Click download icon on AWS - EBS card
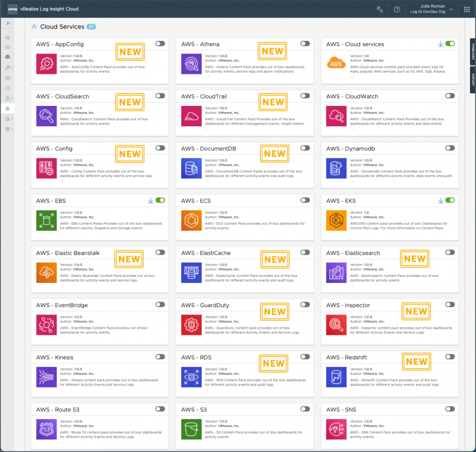Screen dimensions: 476x452 click(x=151, y=201)
